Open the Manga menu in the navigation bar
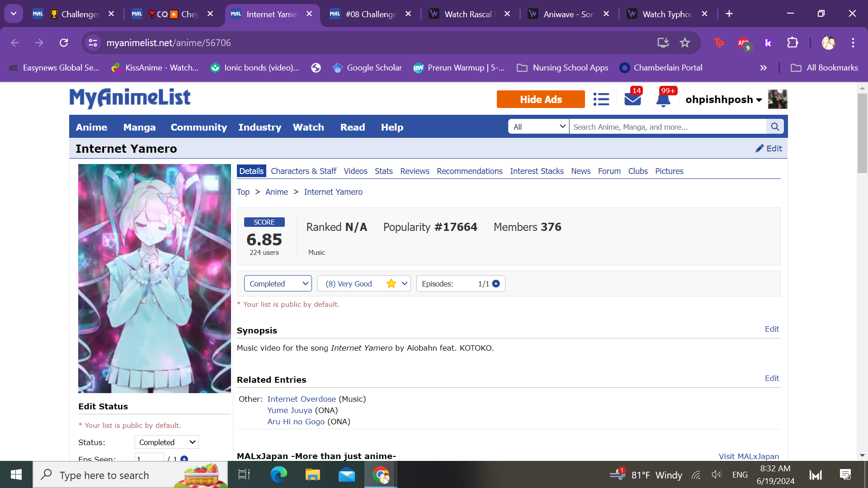868x488 pixels. coord(139,127)
